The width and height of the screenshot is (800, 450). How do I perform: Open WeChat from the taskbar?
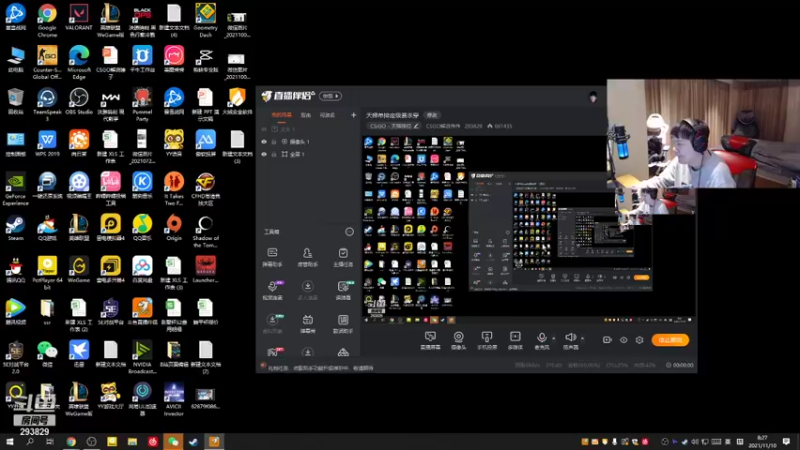[173, 442]
